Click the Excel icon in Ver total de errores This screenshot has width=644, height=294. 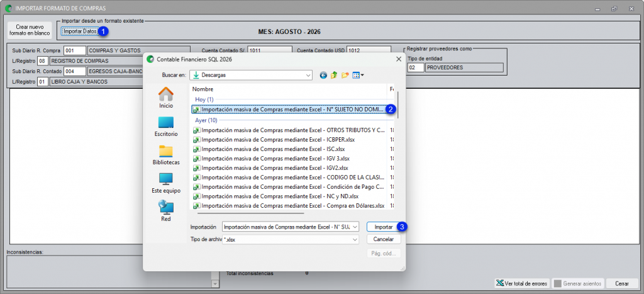point(500,284)
